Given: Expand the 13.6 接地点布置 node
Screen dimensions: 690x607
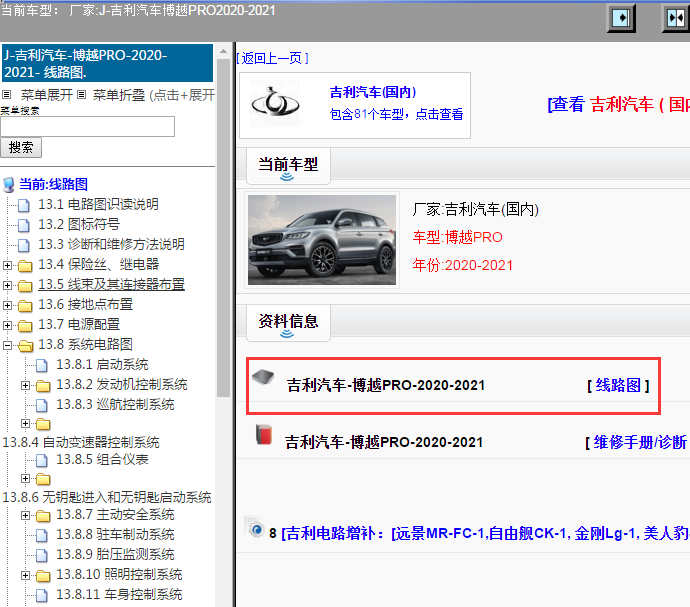Looking at the screenshot, I should click(x=7, y=305).
